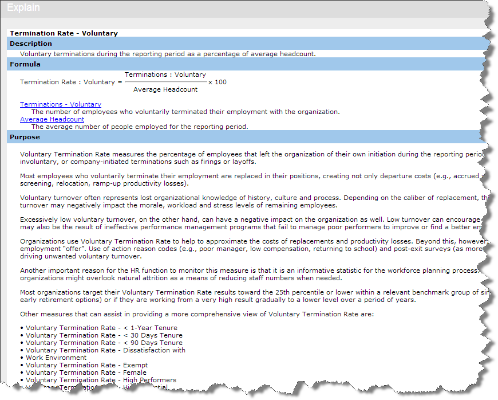The image size is (498, 400).
Task: Click the formula numerator 'Terminations : Voluntary'
Action: [165, 75]
